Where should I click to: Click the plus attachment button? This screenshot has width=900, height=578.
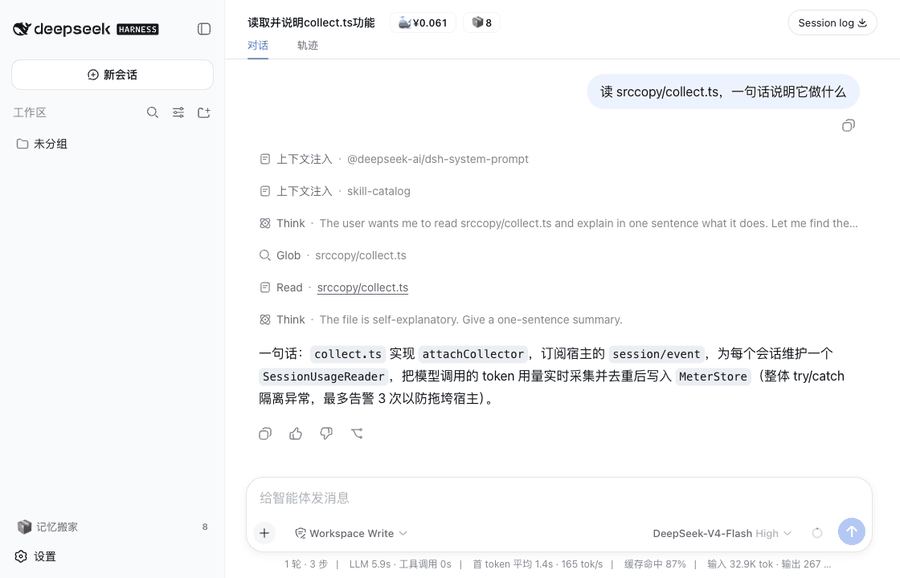point(264,533)
